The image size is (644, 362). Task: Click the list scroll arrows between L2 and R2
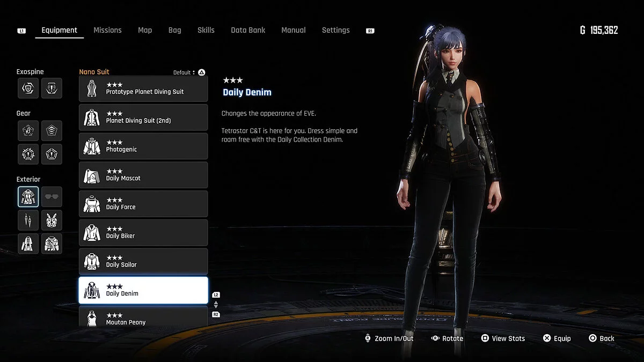click(x=216, y=305)
